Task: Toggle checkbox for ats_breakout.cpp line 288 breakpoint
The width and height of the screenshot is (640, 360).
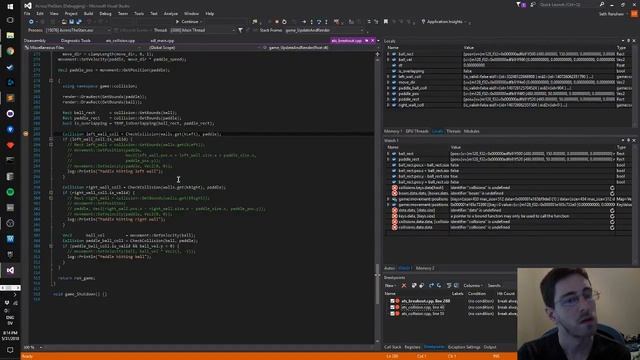Action: point(392,301)
